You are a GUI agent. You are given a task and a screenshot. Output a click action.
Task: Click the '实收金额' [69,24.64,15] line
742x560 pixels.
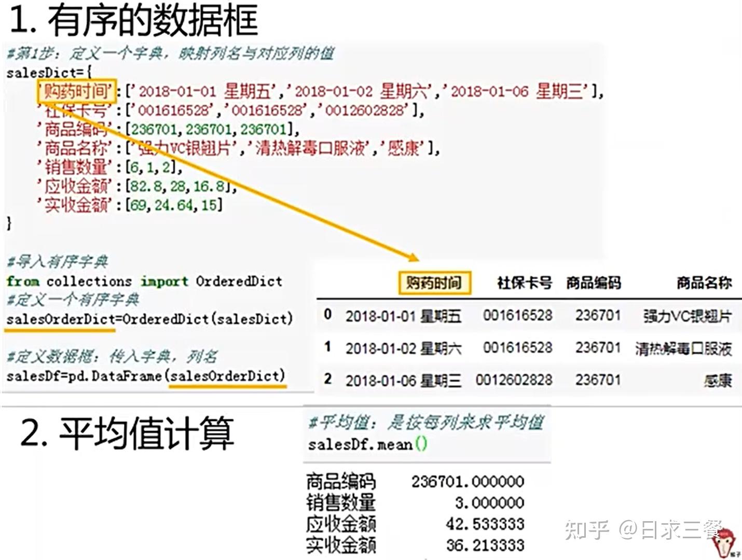tap(130, 205)
